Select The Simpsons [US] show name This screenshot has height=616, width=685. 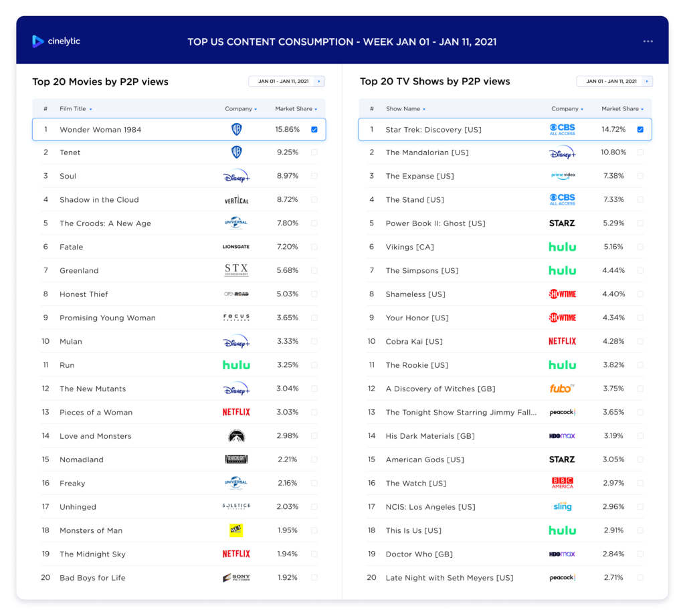422,270
